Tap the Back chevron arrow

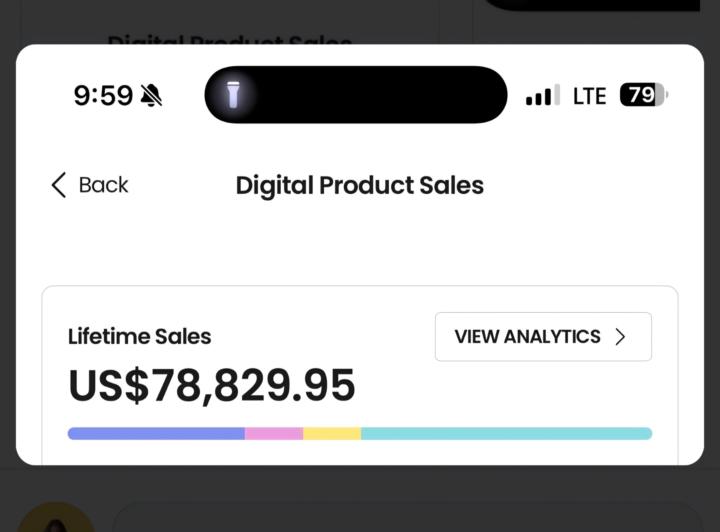tap(58, 185)
